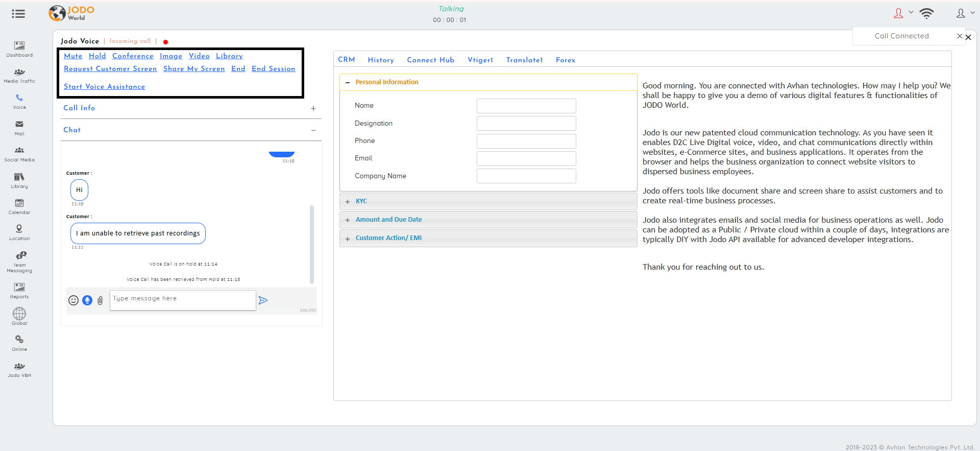This screenshot has width=980, height=451.
Task: Put the call on Hold
Action: 97,56
